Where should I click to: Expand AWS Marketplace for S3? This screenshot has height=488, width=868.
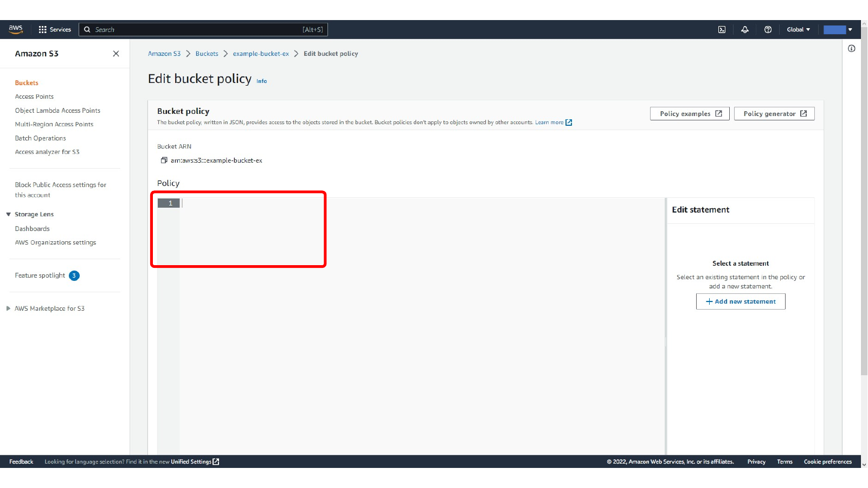[x=9, y=309]
